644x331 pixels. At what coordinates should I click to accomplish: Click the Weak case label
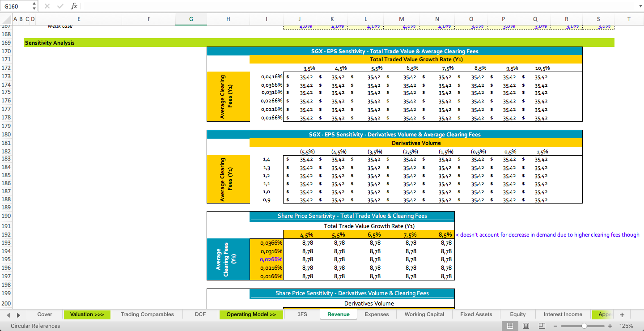60,26
